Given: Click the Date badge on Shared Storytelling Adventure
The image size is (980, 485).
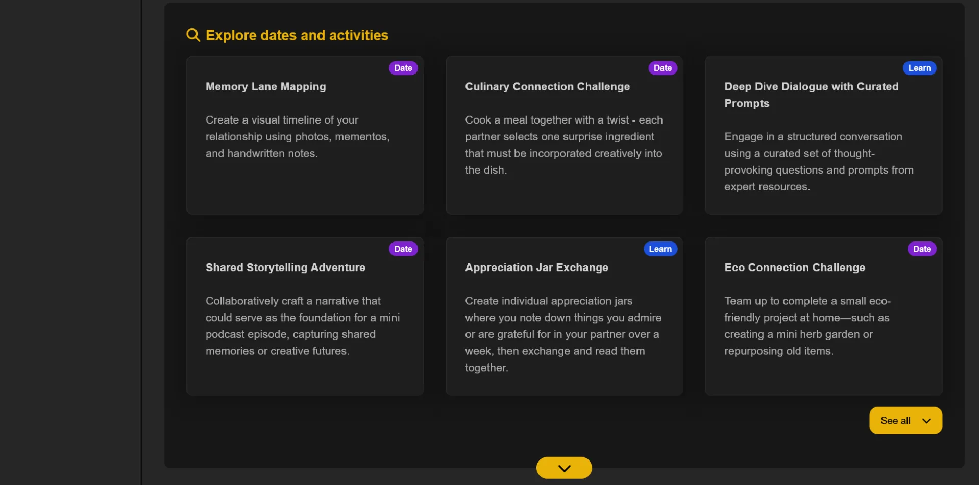Looking at the screenshot, I should point(403,249).
